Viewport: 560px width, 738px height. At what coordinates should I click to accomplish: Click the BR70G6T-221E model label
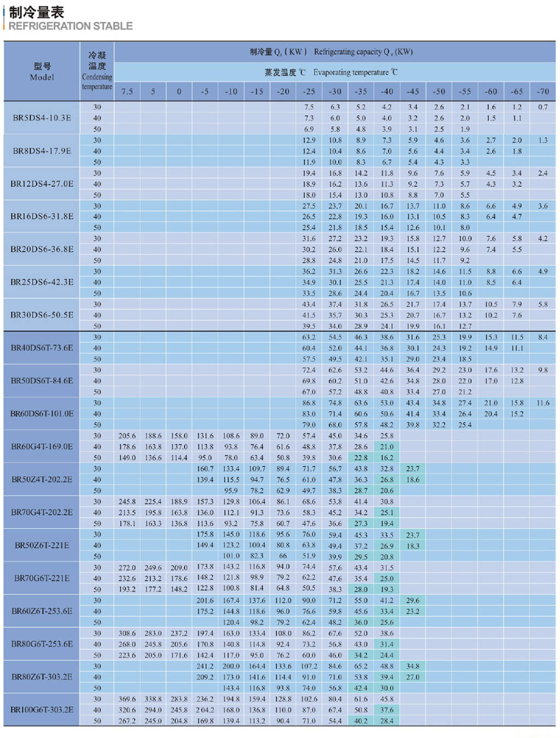42,578
